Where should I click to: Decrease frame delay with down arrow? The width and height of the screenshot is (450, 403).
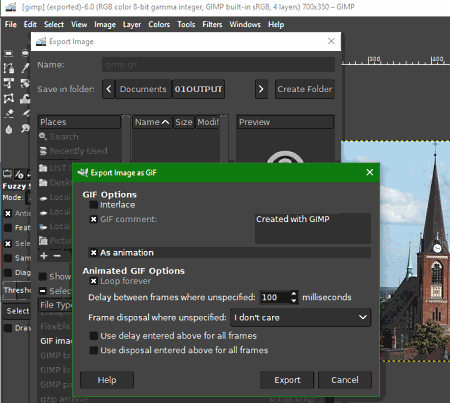[x=294, y=300]
